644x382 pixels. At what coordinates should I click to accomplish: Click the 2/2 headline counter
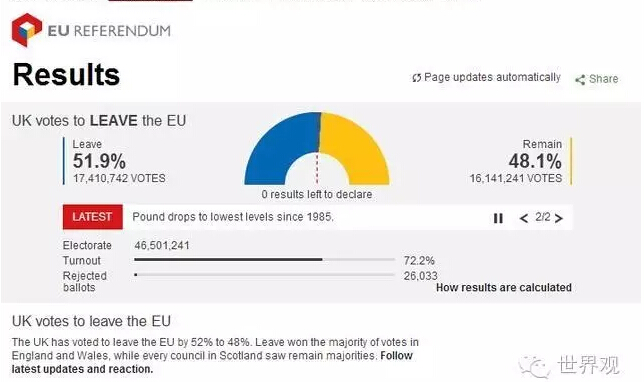click(543, 217)
